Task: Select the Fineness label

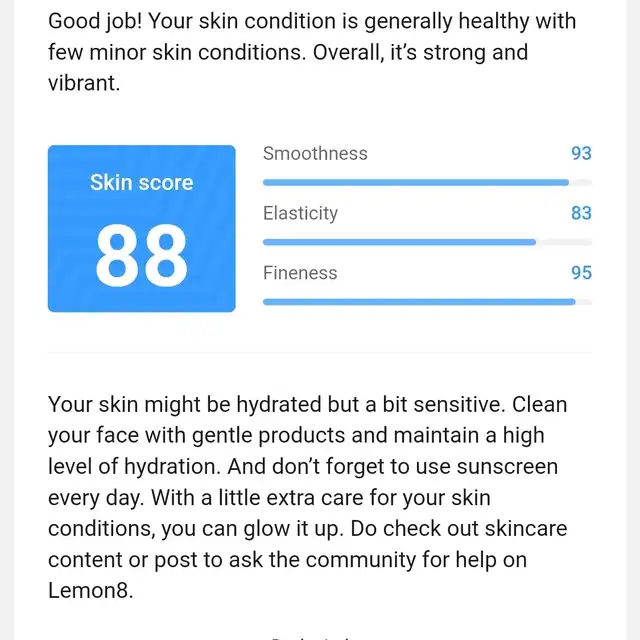Action: [x=300, y=273]
